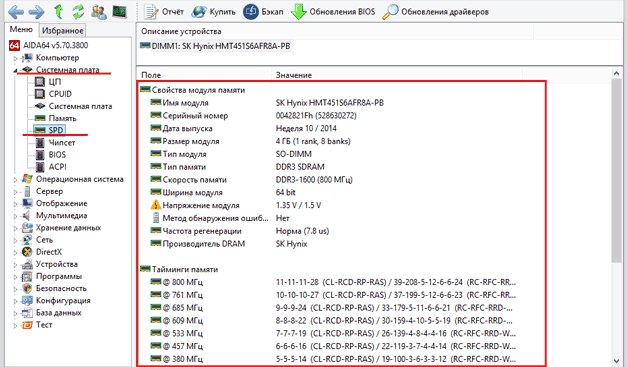Select CPUID in the tree
628x367 pixels.
point(53,94)
